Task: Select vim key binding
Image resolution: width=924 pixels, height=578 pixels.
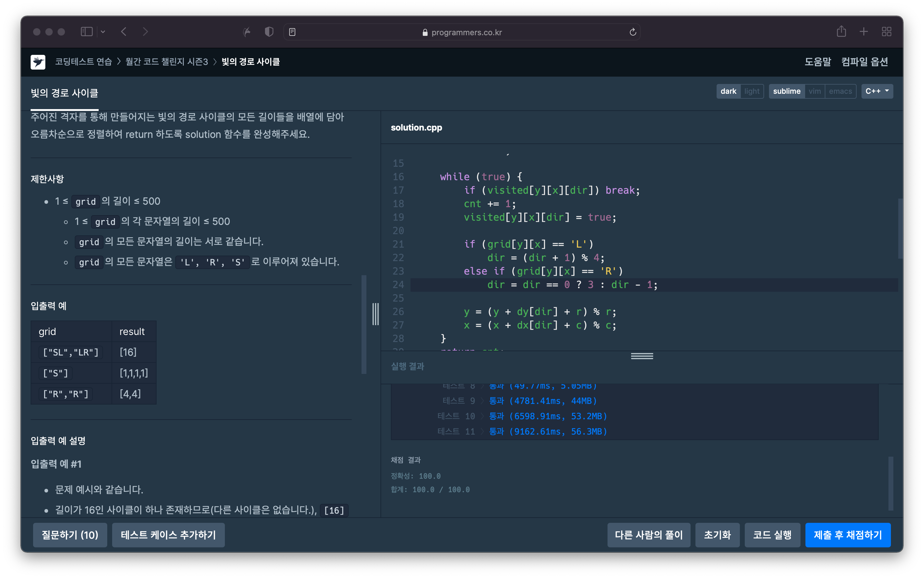Action: pyautogui.click(x=814, y=91)
